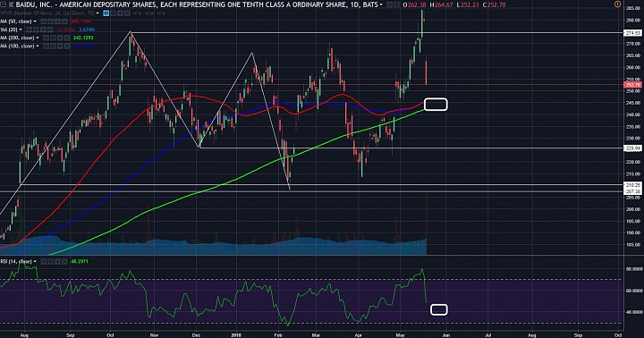The image size is (644, 338).
Task: Expand the MA (50, close) dropdown arrow
Action: pyautogui.click(x=35, y=21)
